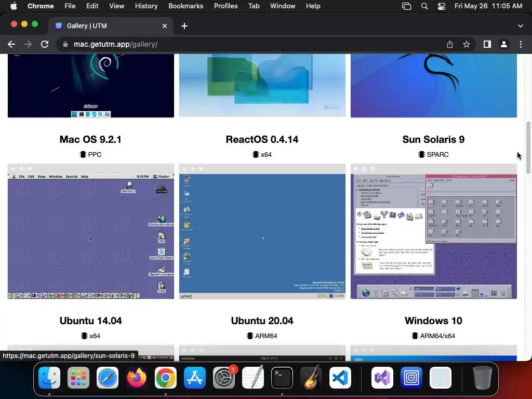Open the Chrome profile icon

tap(504, 44)
